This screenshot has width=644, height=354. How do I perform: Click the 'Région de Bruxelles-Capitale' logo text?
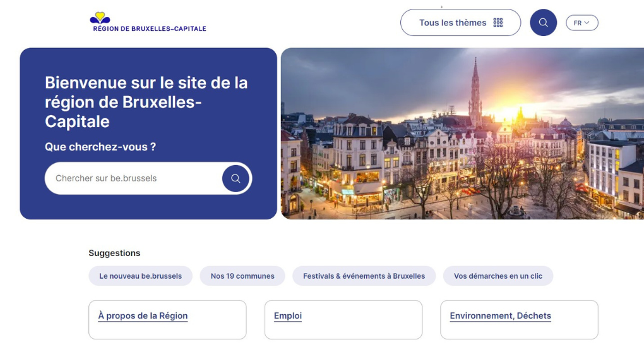click(x=150, y=28)
